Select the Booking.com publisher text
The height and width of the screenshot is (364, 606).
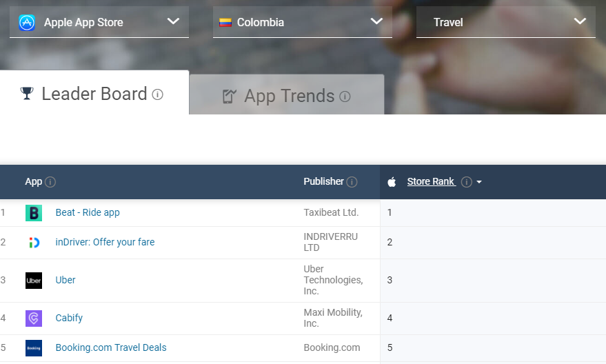pyautogui.click(x=332, y=347)
